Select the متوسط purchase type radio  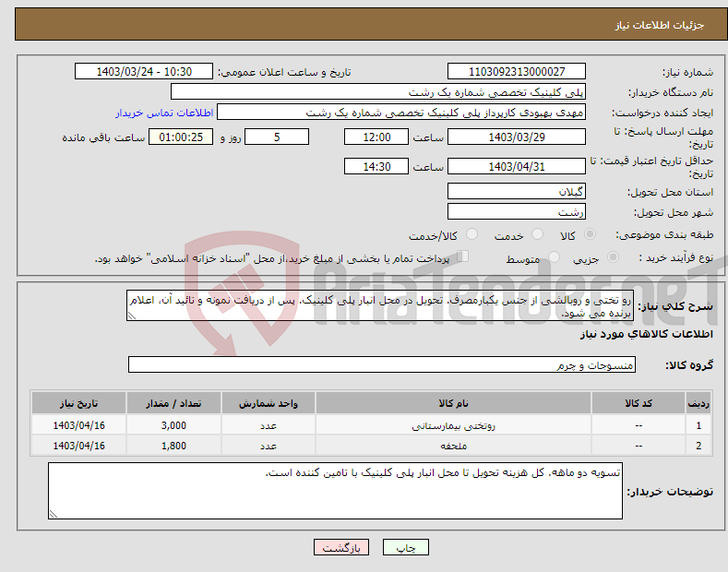click(x=554, y=256)
